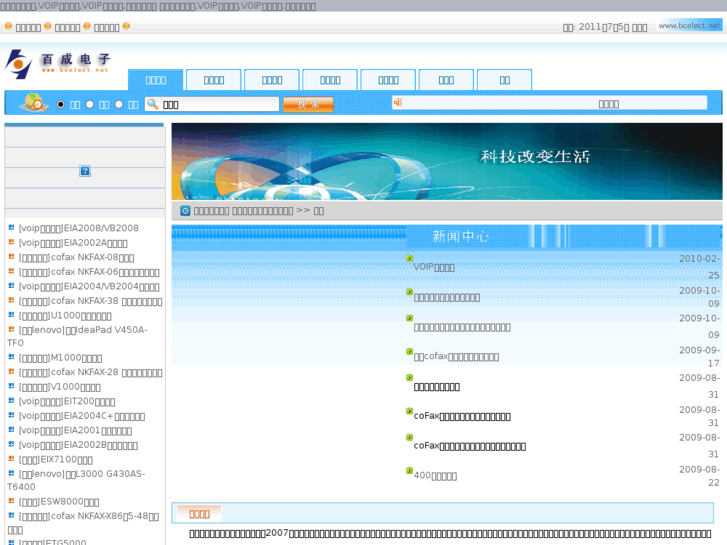The image size is (727, 545).
Task: Open the VOIP news headline dated 2010-02-25
Action: [x=434, y=267]
